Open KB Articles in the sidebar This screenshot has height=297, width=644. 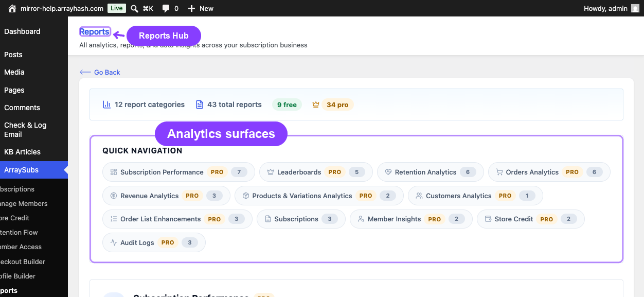tap(22, 152)
